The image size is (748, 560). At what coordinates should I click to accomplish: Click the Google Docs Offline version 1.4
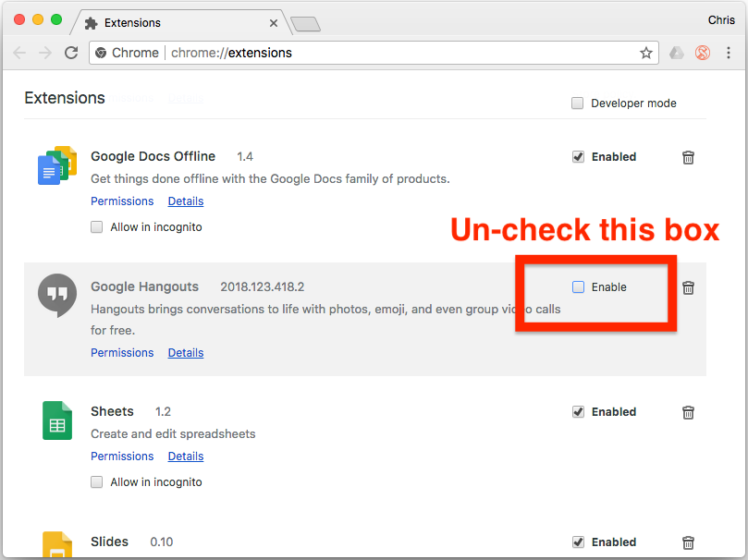(245, 157)
